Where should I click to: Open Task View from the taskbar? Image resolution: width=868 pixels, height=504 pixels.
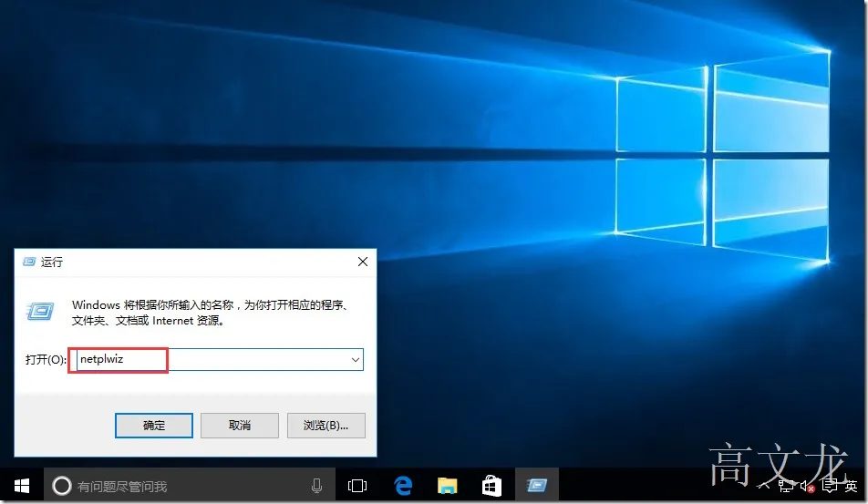(x=357, y=486)
